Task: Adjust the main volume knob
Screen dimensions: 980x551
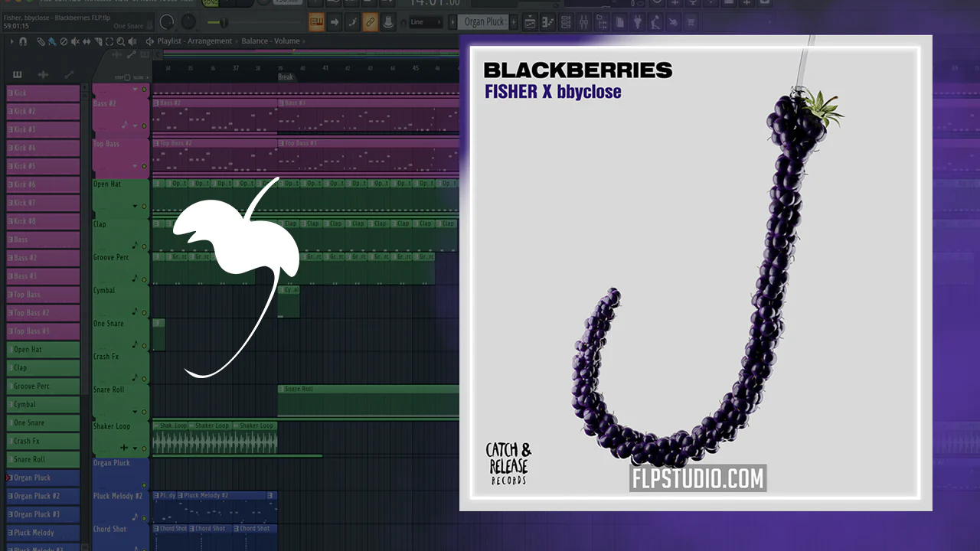Action: coord(167,22)
